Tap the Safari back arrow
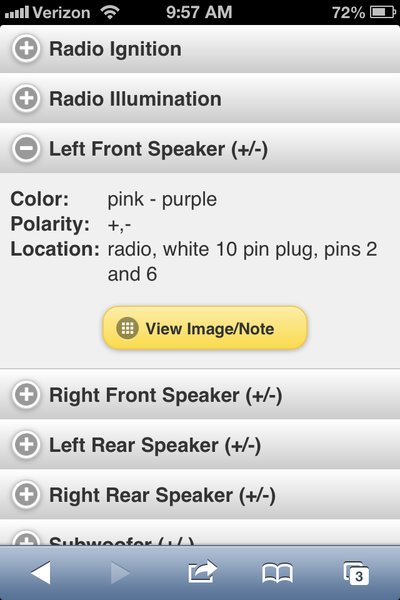400x600 pixels. [x=41, y=573]
